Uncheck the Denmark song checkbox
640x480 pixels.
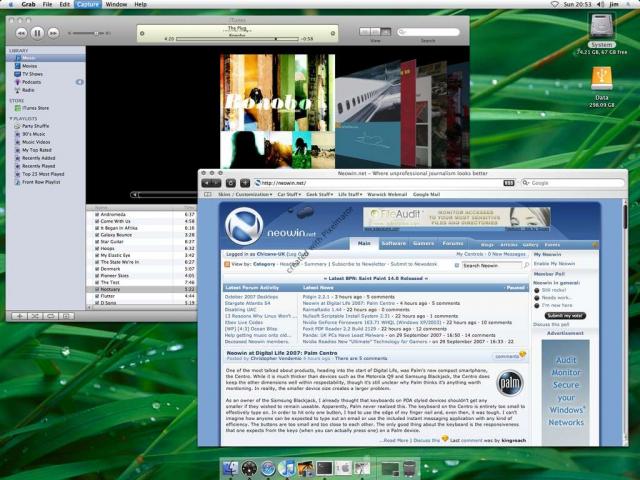97,269
